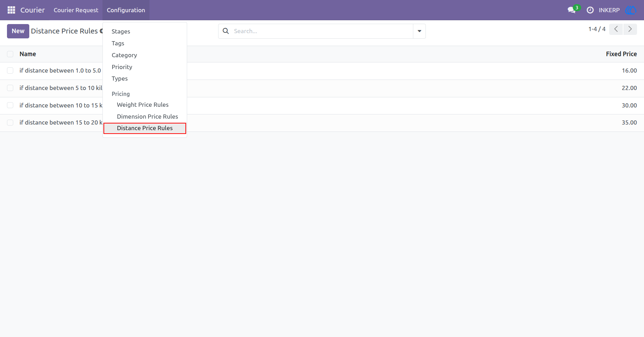Open rule 'if distance between 15 to 20'
Image resolution: width=644 pixels, height=337 pixels.
point(61,122)
